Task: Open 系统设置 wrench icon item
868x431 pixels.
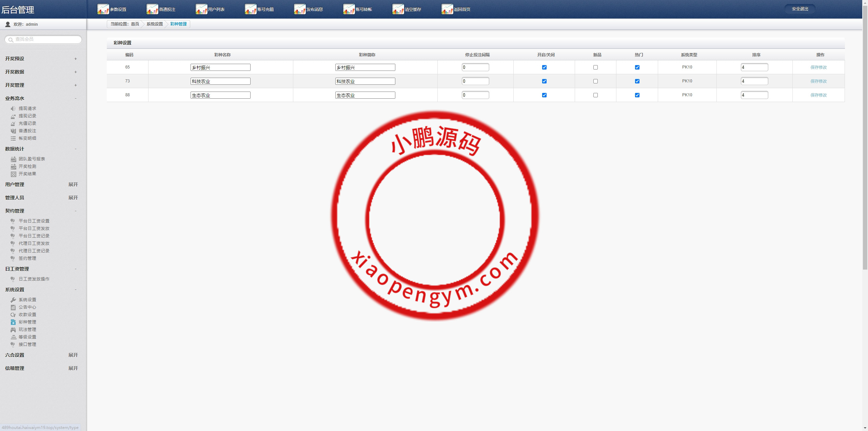Action: click(13, 300)
